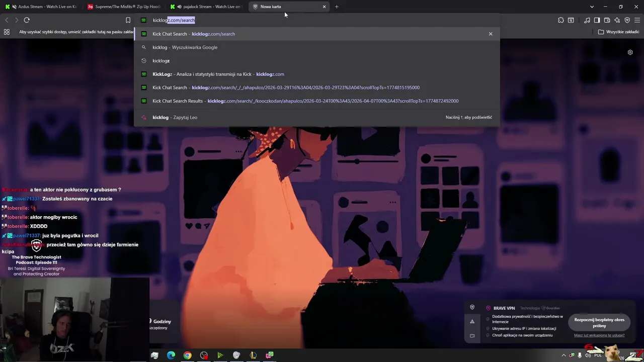The image size is (644, 362).
Task: Select 'kicklog - Wyszukiwarka Google' suggestion
Action: coord(317,47)
